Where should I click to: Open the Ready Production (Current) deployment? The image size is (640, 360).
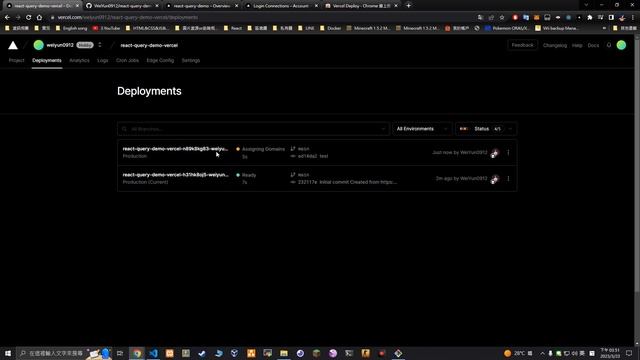point(175,175)
